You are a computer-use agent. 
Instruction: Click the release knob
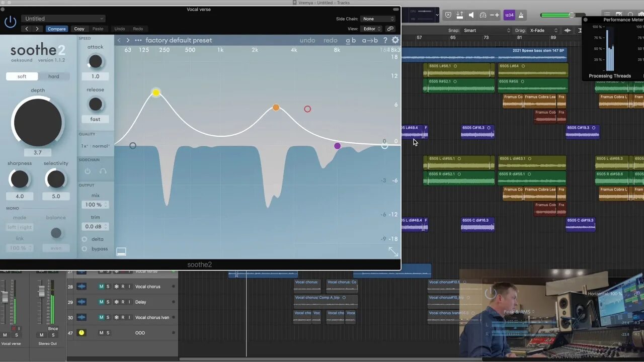[x=95, y=104]
